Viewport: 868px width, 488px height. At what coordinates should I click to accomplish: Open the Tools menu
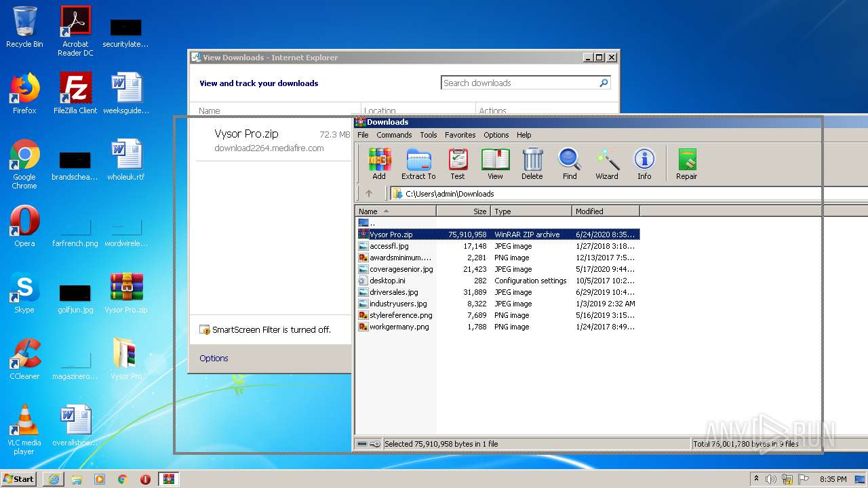click(429, 135)
